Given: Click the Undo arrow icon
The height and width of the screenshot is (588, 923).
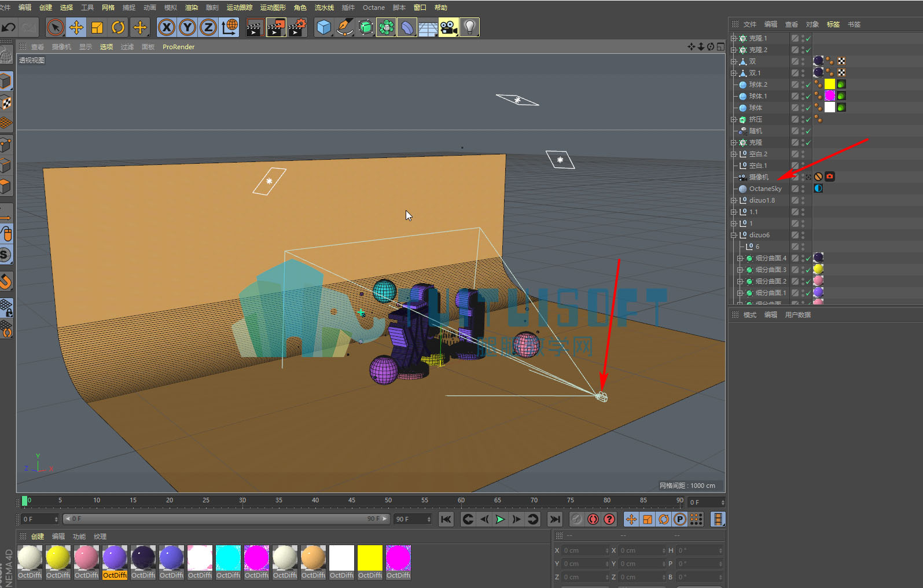Looking at the screenshot, I should point(9,27).
